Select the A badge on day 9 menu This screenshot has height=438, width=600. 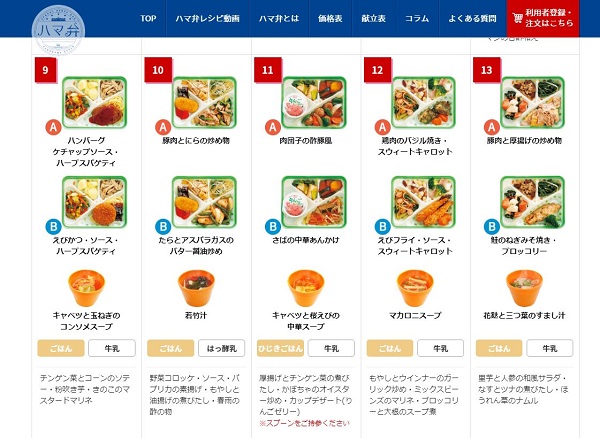tap(54, 127)
